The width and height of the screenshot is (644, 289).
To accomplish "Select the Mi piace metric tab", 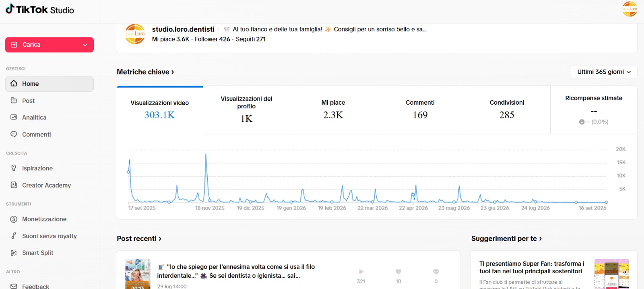I will [x=333, y=110].
